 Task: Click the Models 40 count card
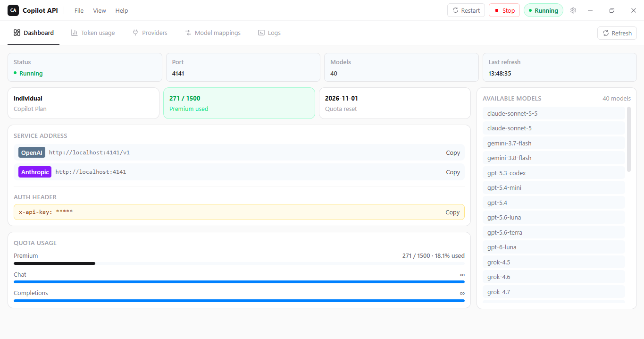coord(401,68)
